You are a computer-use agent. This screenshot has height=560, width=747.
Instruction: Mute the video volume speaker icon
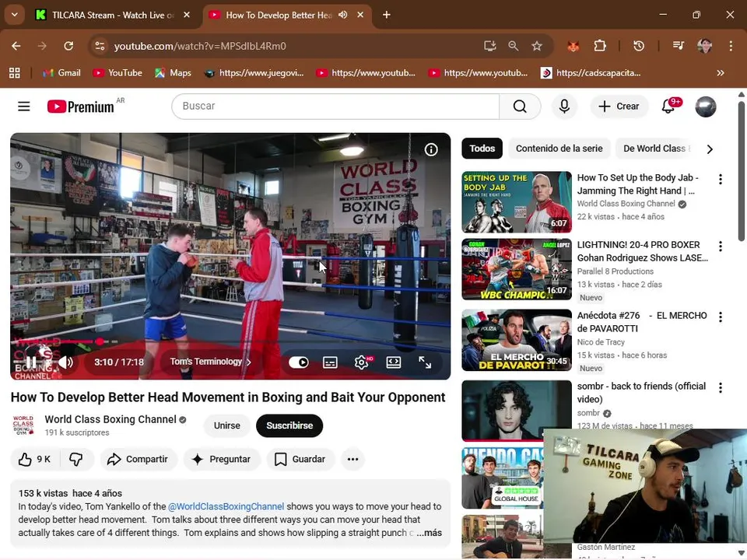(65, 362)
